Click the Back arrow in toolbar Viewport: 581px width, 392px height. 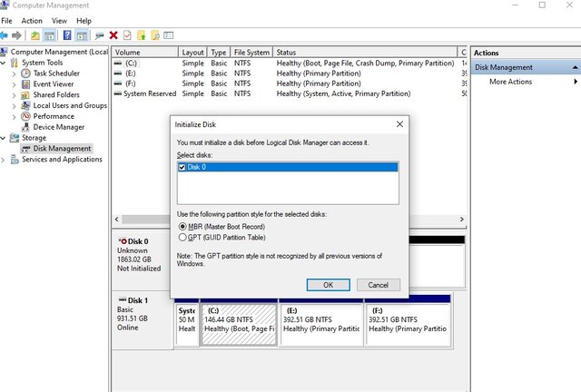click(x=5, y=35)
